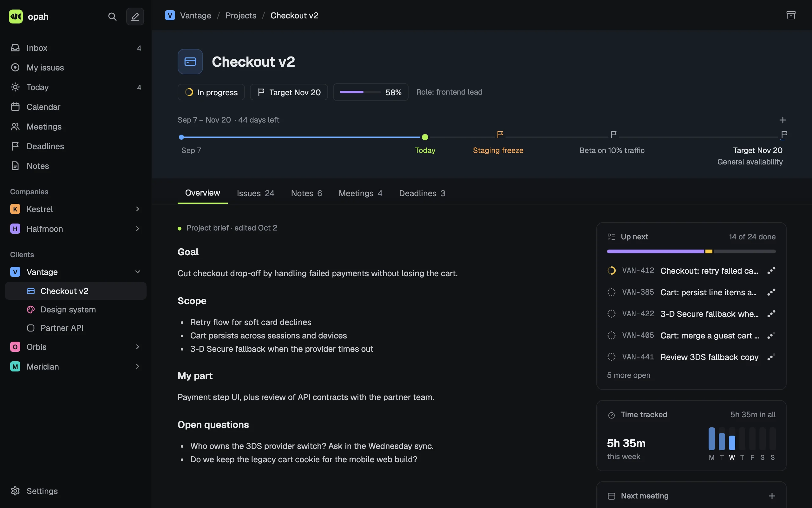Click the compose new issue pencil icon
The width and height of the screenshot is (812, 508).
135,17
